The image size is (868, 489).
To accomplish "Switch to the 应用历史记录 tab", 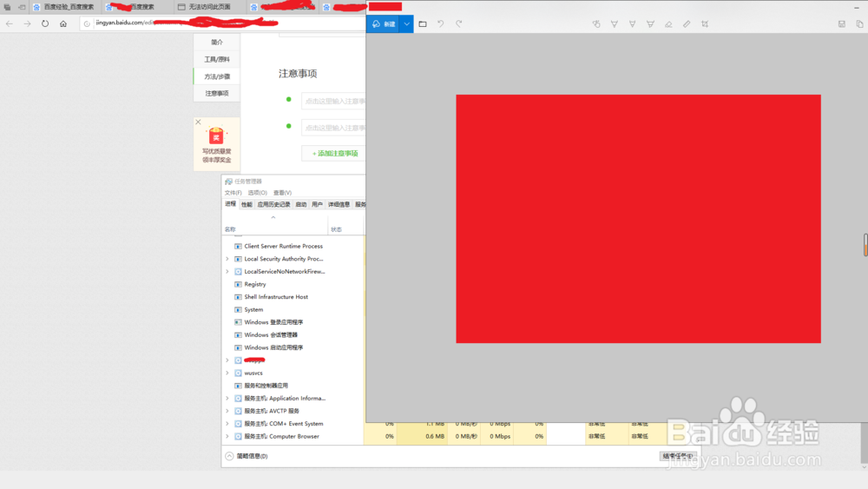I will tap(273, 204).
